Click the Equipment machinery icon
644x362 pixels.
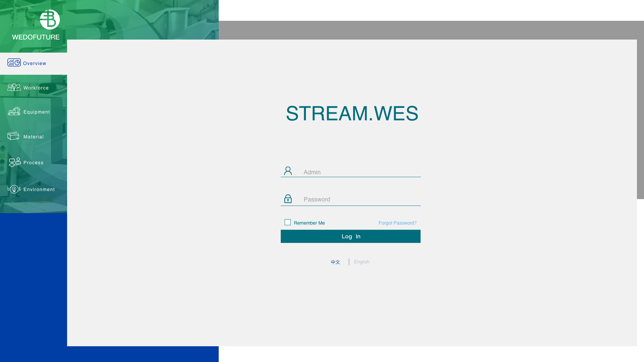pos(14,111)
